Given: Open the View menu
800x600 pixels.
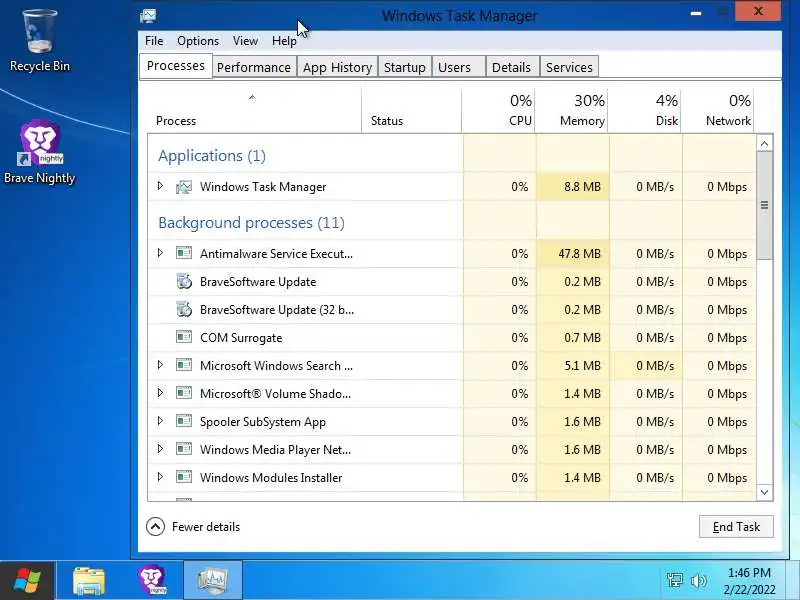Looking at the screenshot, I should (x=245, y=41).
